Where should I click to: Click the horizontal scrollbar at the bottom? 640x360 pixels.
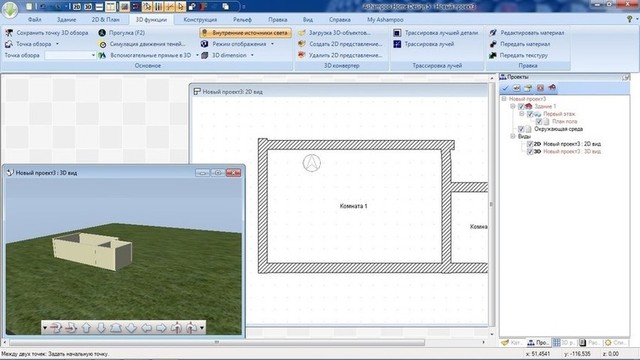(x=217, y=342)
